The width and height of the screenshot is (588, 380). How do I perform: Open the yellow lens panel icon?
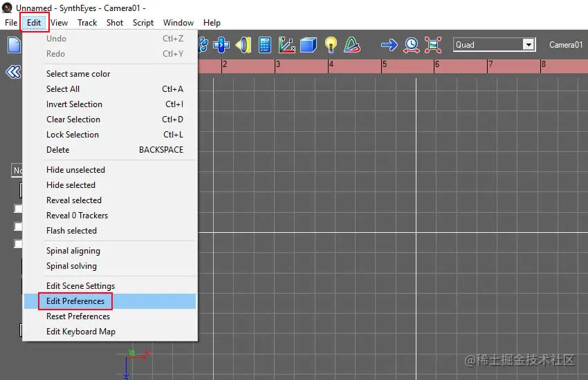(x=243, y=45)
